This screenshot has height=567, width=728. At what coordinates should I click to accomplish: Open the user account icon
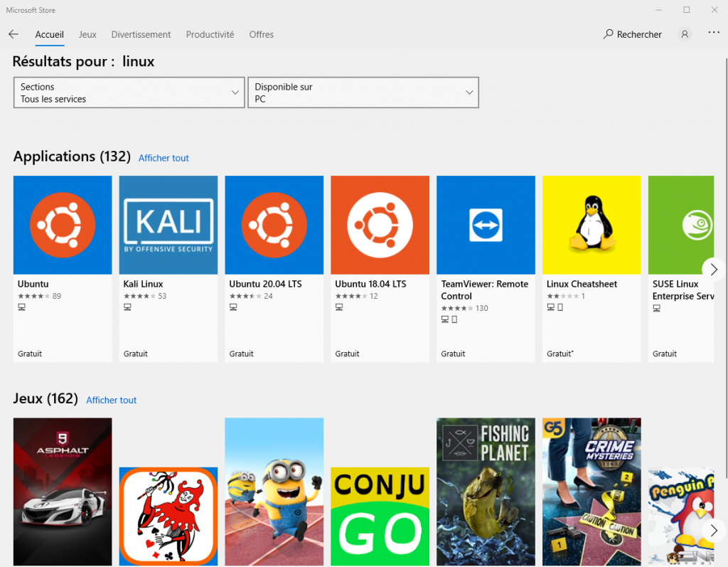pyautogui.click(x=685, y=34)
